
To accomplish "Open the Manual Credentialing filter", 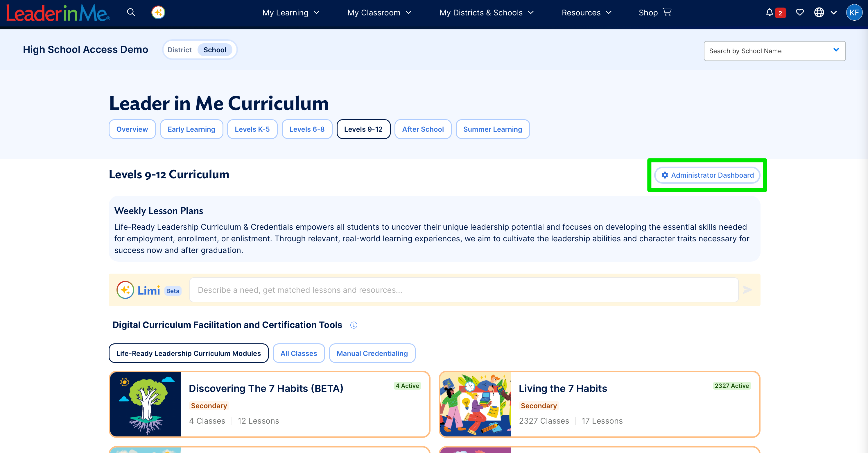I will [372, 353].
